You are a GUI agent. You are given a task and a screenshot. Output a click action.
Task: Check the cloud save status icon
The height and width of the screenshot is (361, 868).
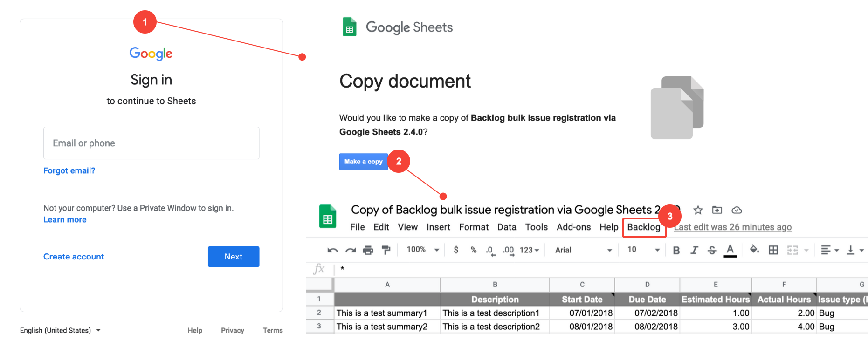click(x=737, y=210)
